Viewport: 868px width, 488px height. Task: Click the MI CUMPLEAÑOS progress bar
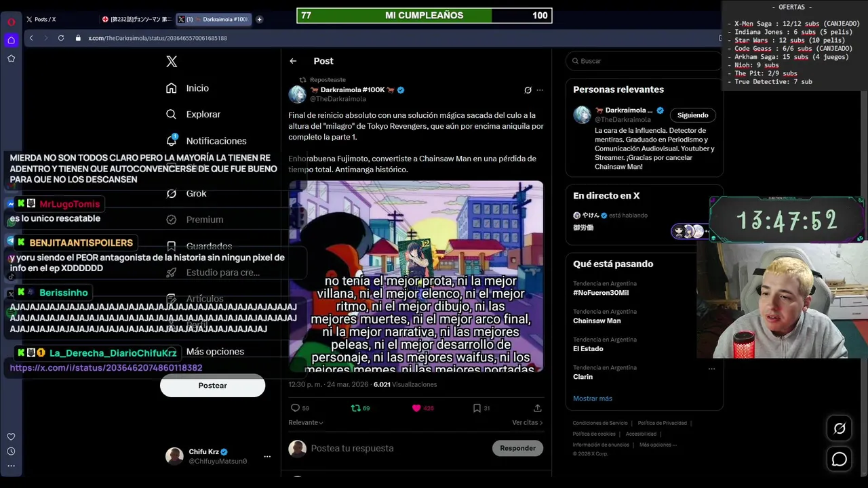[425, 15]
